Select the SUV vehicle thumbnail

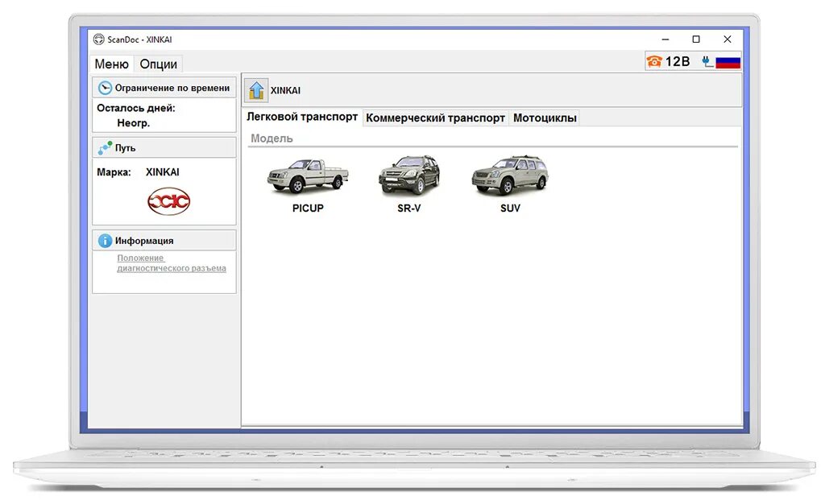(x=510, y=175)
